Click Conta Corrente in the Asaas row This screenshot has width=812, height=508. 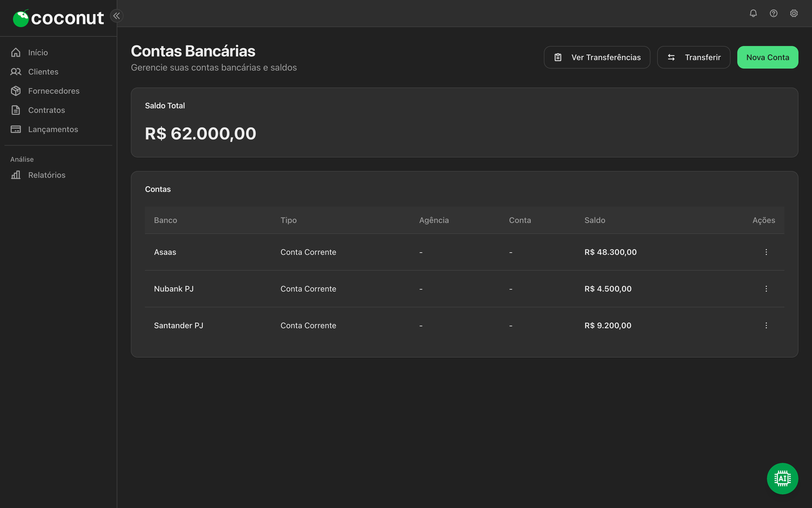click(308, 252)
